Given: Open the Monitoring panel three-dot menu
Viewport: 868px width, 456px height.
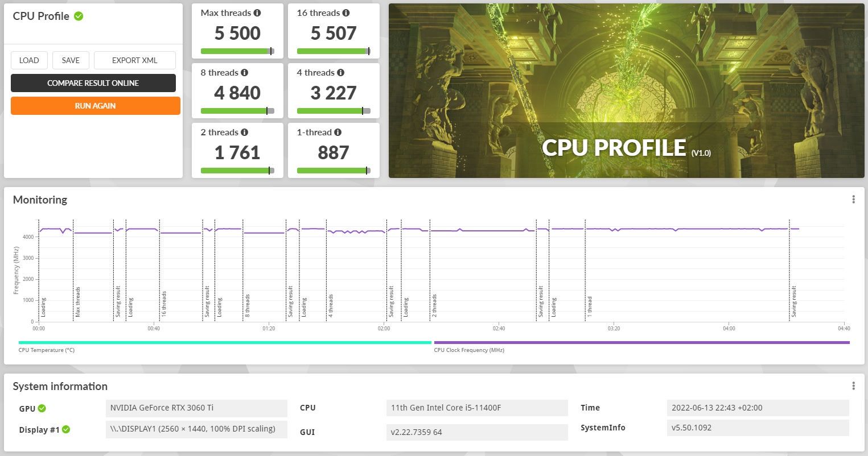Looking at the screenshot, I should [x=853, y=200].
